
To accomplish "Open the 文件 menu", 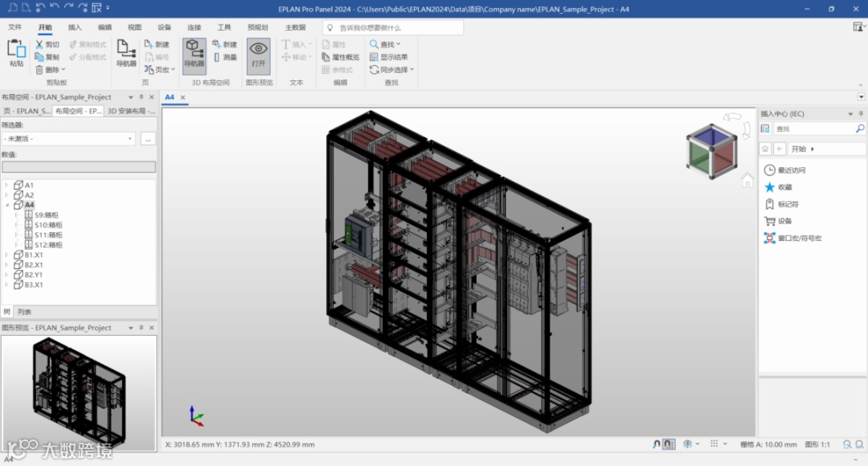I will pos(15,27).
